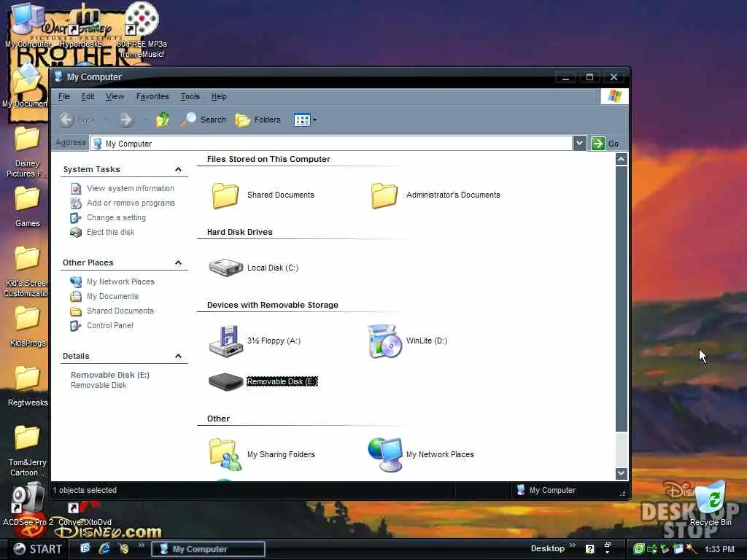Click inside the Address bar field
This screenshot has height=560, width=747.
tap(330, 144)
